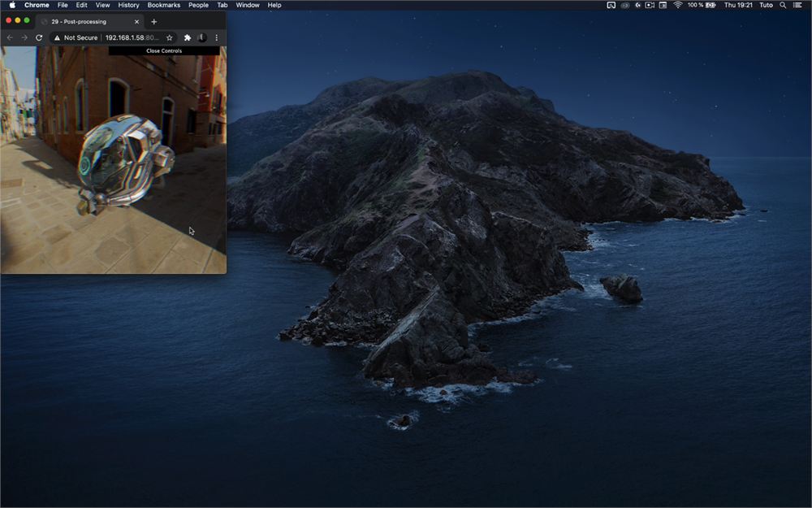812x508 pixels.
Task: Open the Tuto user menu
Action: pos(766,5)
